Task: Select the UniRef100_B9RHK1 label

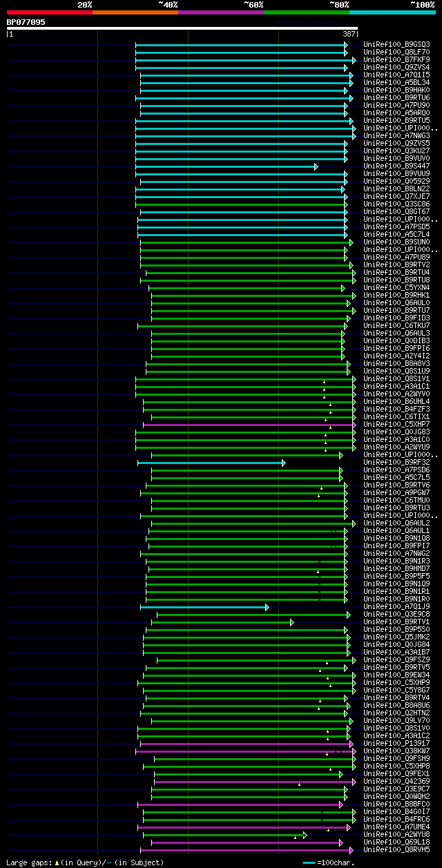Action: point(396,295)
